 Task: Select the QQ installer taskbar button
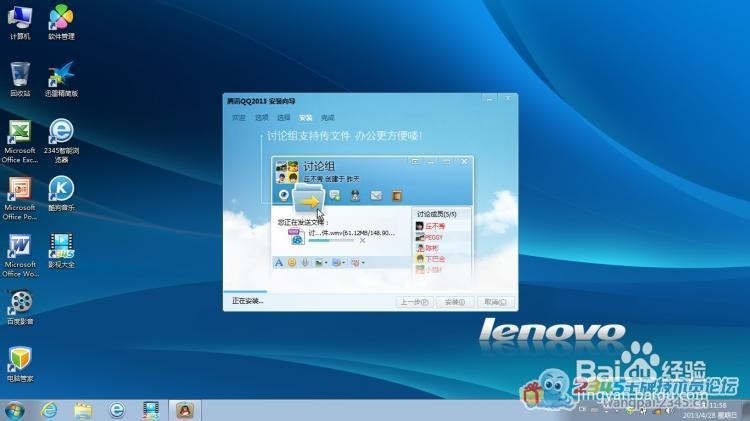[x=185, y=410]
